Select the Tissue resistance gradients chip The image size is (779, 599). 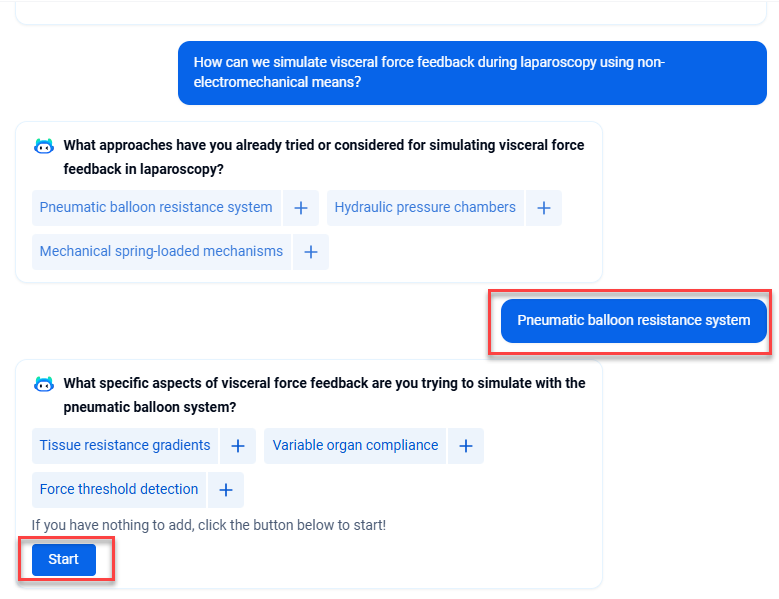point(125,446)
